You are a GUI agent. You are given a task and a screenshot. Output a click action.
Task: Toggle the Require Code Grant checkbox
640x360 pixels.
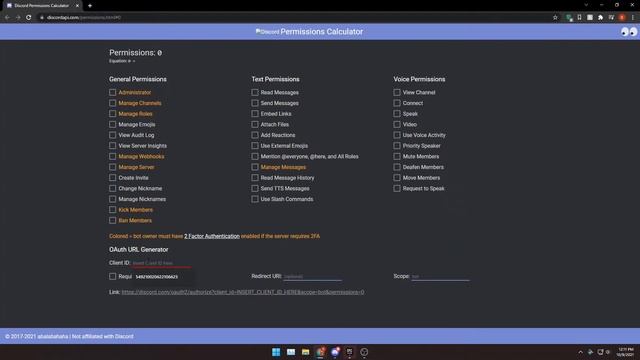[112, 277]
